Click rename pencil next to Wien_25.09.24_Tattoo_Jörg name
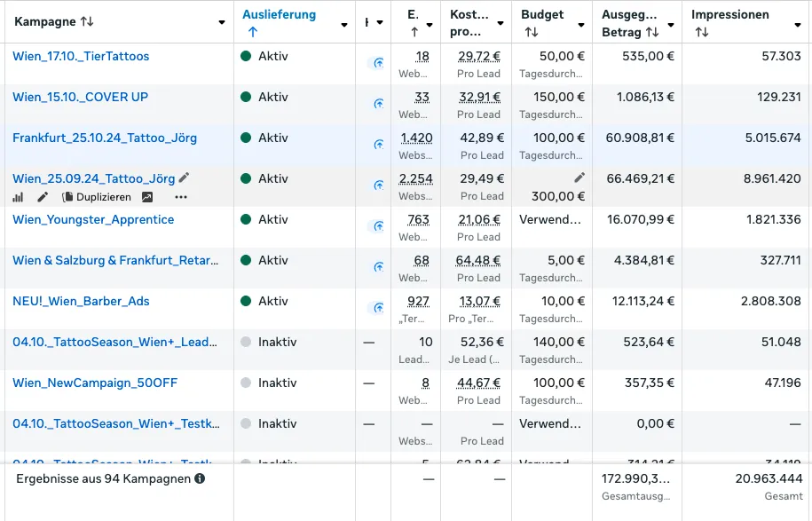The height and width of the screenshot is (521, 812). [185, 178]
